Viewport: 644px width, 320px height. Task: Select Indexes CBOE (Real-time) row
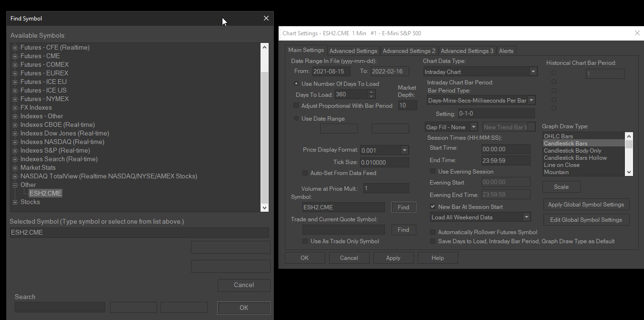click(x=57, y=124)
